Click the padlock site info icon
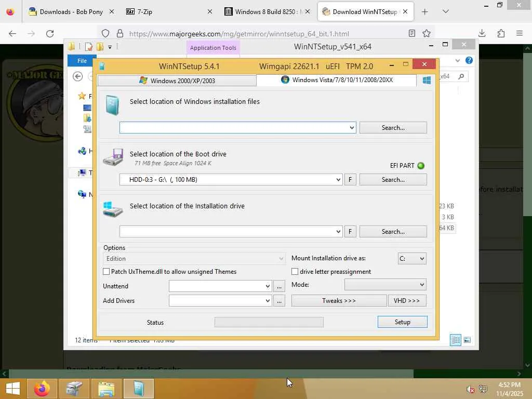This screenshot has height=399, width=532. [120, 34]
